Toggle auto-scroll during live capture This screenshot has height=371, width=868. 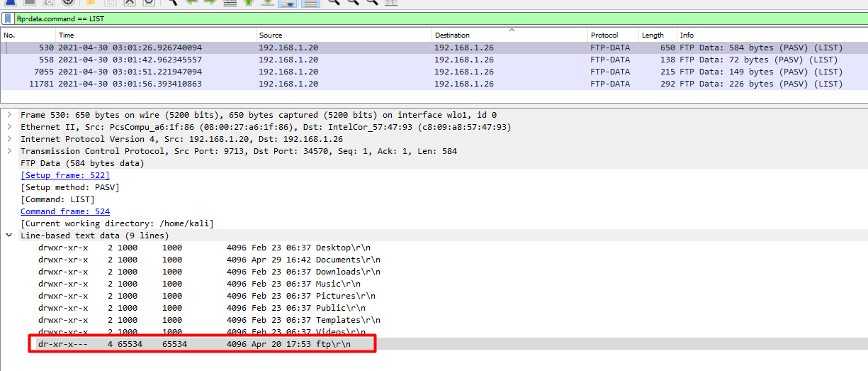(x=287, y=3)
